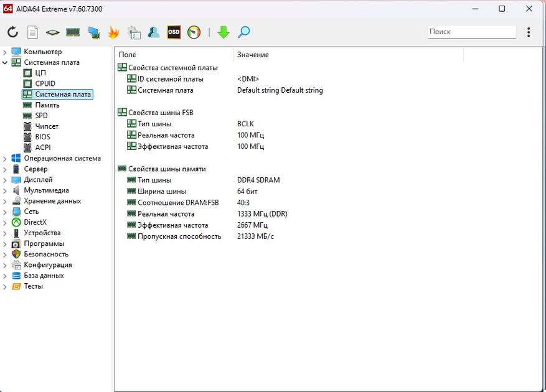Select BIOS in the tree

[42, 137]
